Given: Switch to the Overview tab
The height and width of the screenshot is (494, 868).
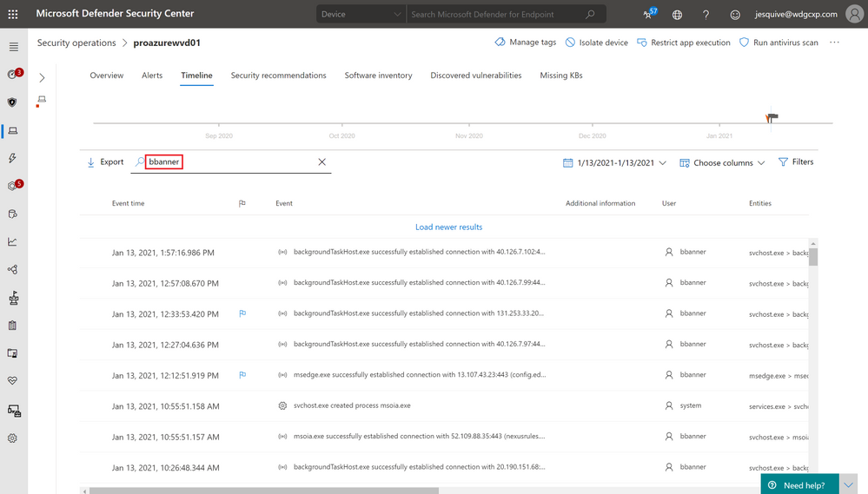Looking at the screenshot, I should point(107,76).
